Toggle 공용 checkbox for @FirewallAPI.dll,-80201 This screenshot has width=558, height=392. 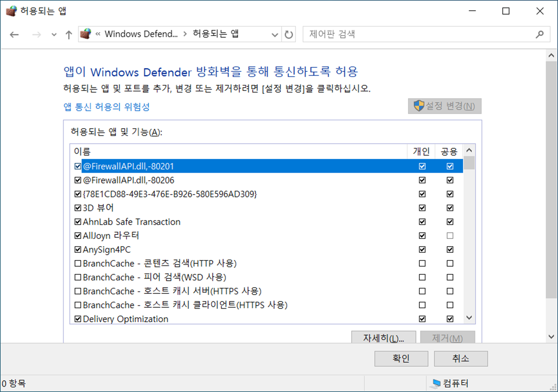tap(450, 166)
